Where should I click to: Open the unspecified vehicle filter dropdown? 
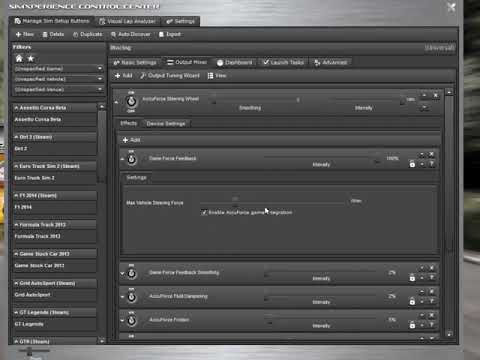click(x=58, y=79)
